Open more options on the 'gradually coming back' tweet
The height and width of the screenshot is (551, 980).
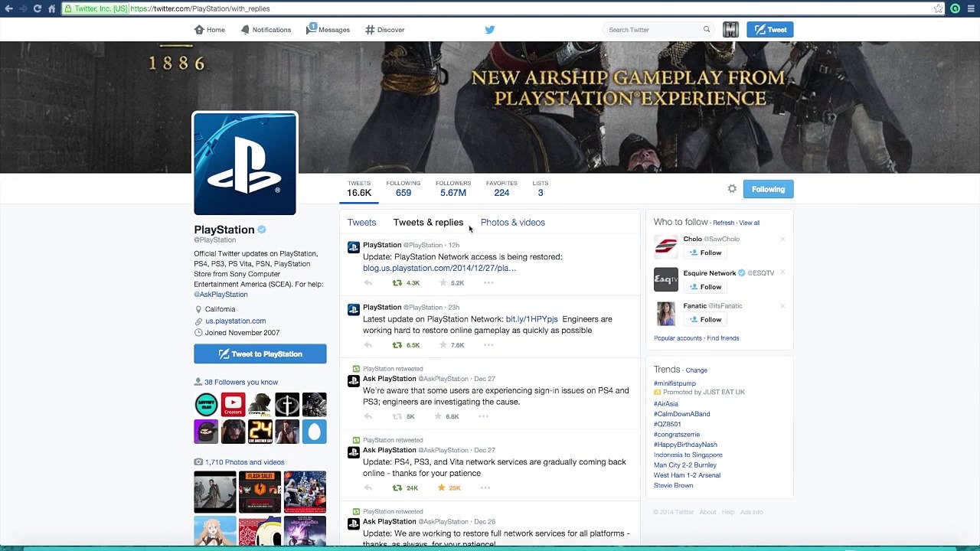[x=487, y=487]
